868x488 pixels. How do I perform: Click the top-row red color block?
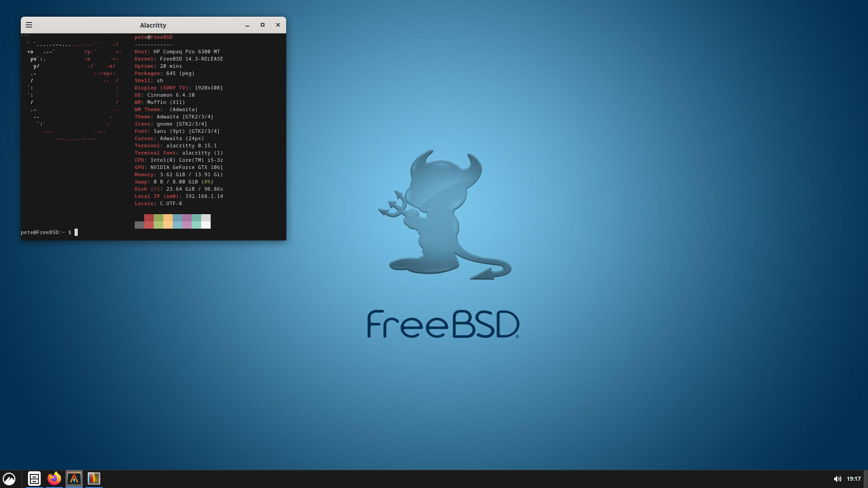(149, 218)
